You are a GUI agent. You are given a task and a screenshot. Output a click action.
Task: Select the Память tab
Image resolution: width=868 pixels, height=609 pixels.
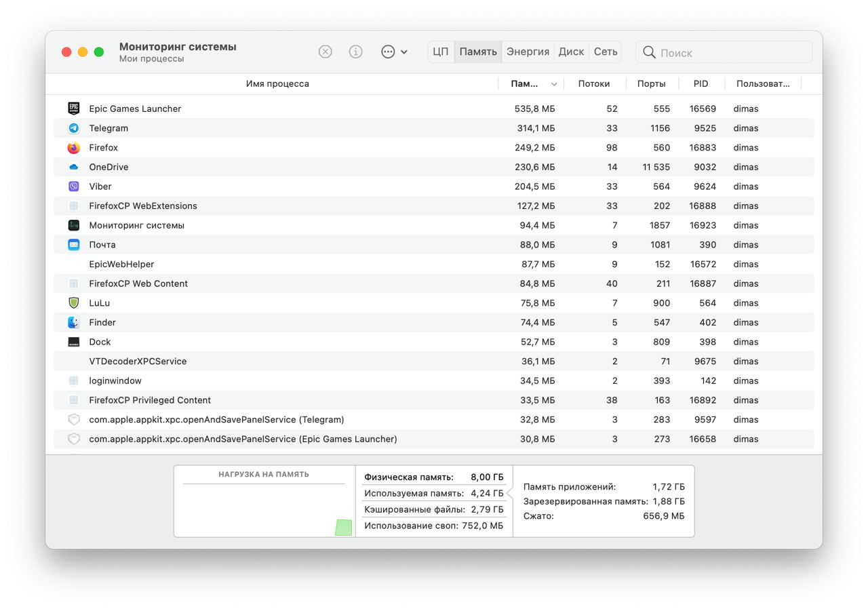478,52
